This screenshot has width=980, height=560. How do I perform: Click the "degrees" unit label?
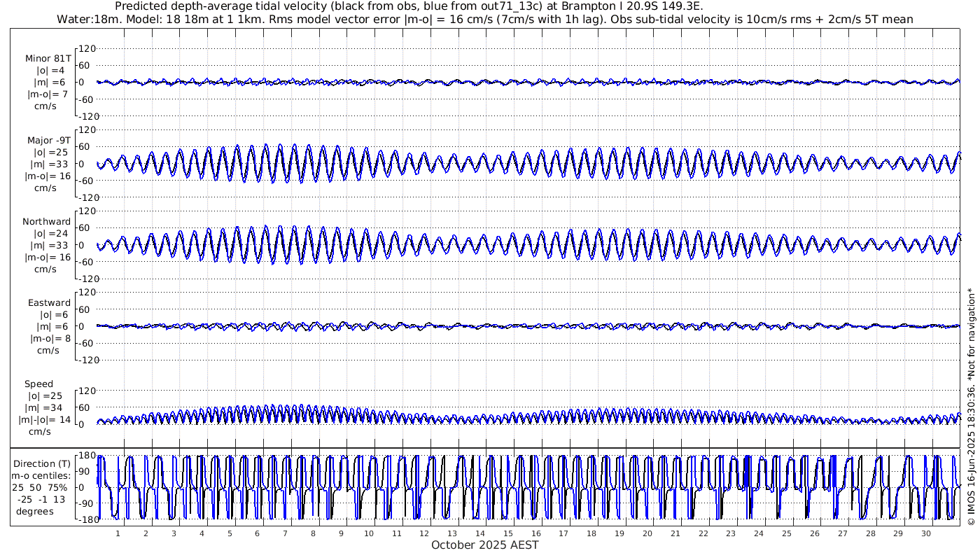35,511
